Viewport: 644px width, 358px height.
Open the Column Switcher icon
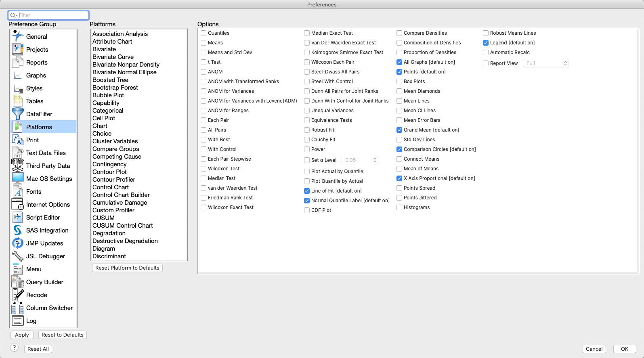(x=17, y=308)
